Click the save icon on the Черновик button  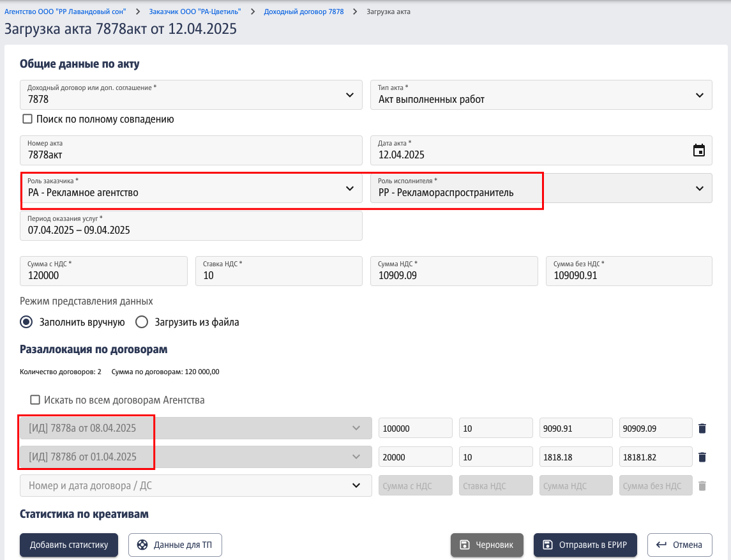[464, 545]
